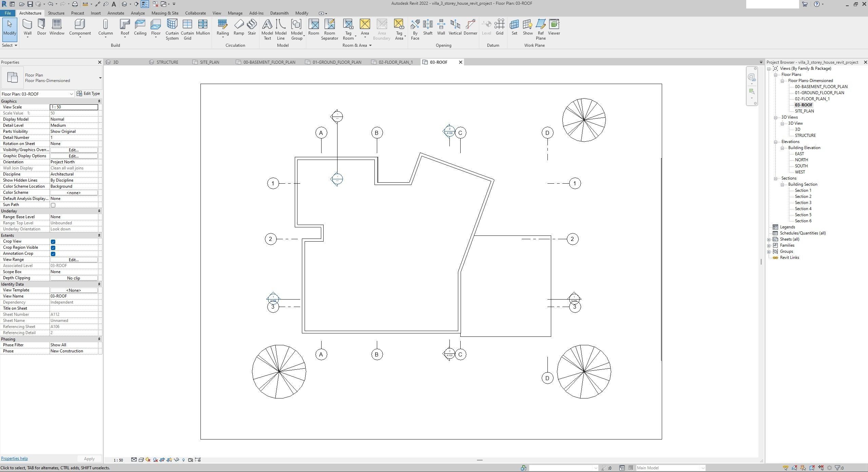Toggle the Annotation Crop checkbox
This screenshot has height=472, width=868.
(x=53, y=254)
